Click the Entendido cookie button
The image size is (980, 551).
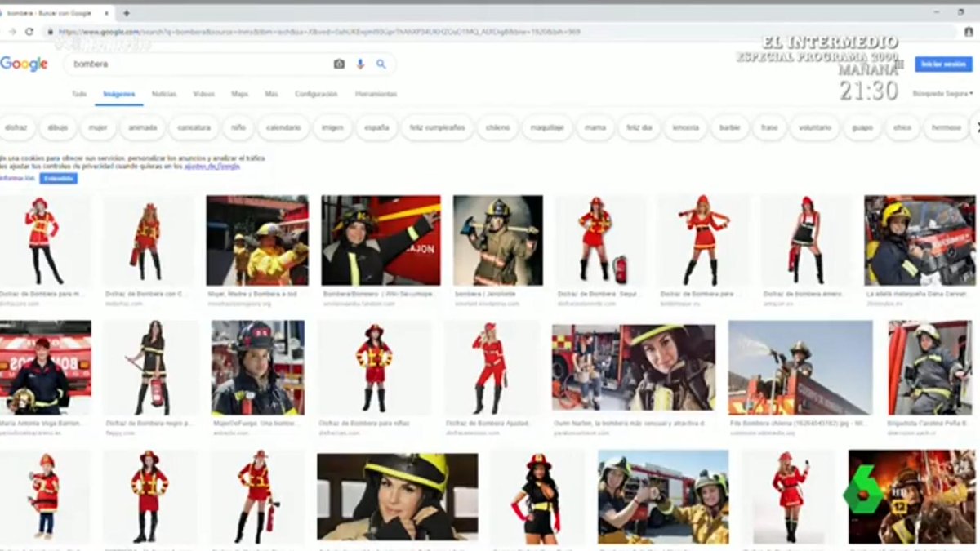pyautogui.click(x=58, y=178)
